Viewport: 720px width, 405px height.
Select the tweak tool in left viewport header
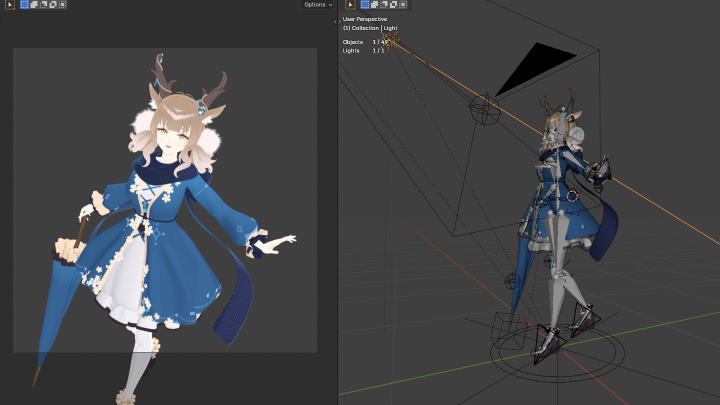[8, 5]
